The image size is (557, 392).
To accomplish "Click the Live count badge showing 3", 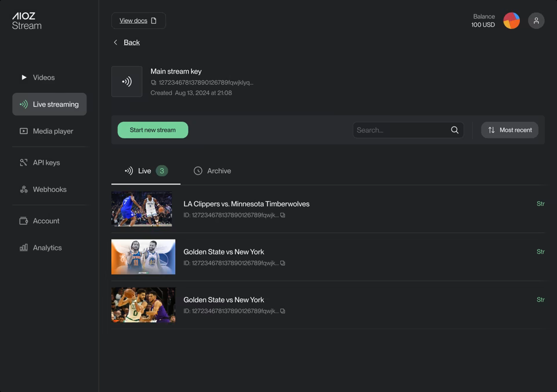I will point(162,171).
